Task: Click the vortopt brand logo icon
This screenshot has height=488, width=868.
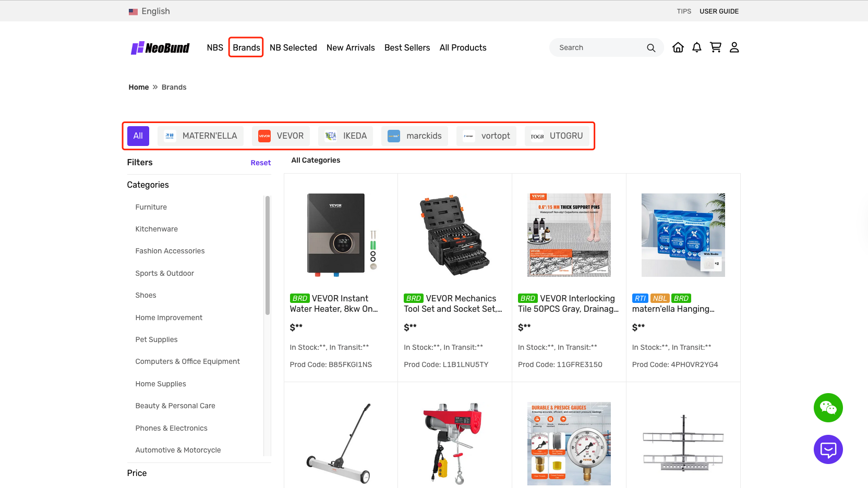Action: pyautogui.click(x=469, y=136)
